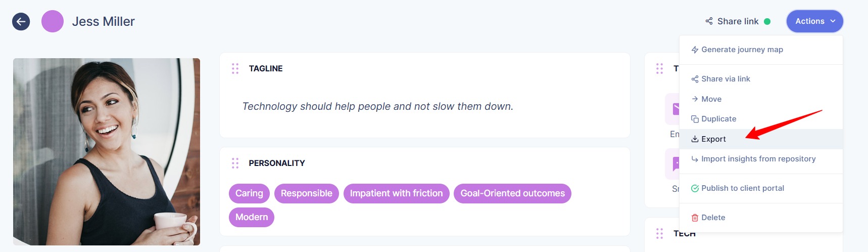Click the Goal-Oriented outcomes tag

tap(512, 193)
